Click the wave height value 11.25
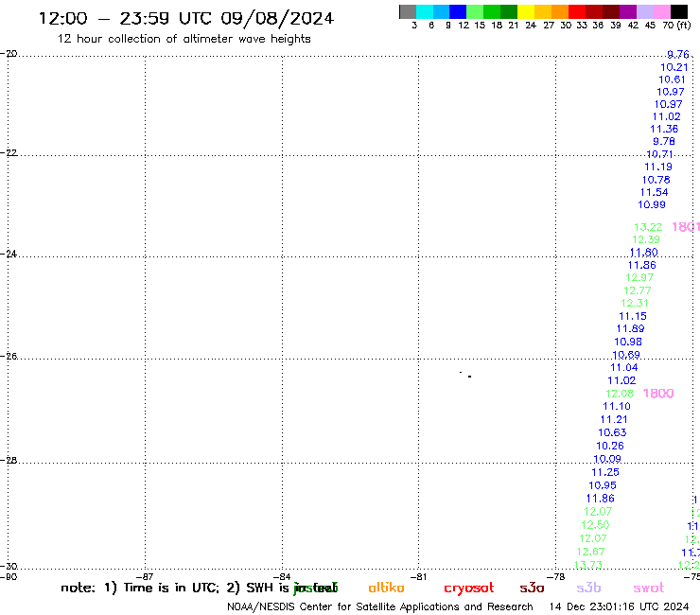Screen dimensions: 700x615 pos(605,472)
